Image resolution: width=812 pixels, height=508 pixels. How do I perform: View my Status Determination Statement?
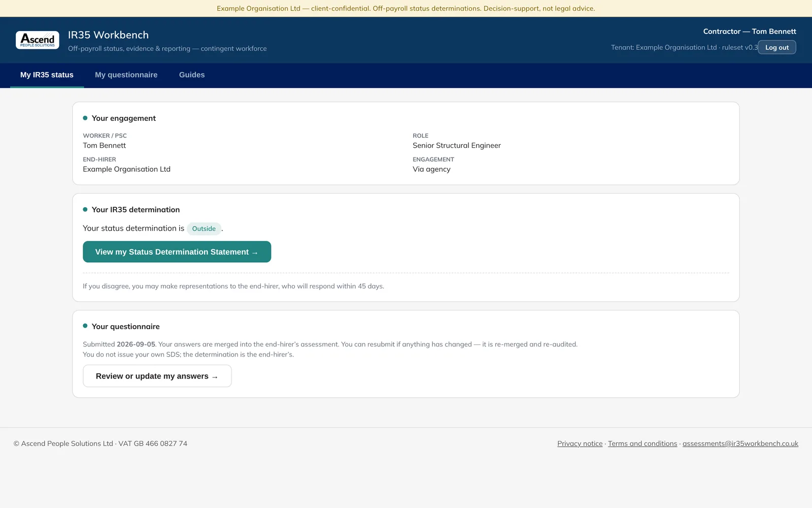point(177,252)
